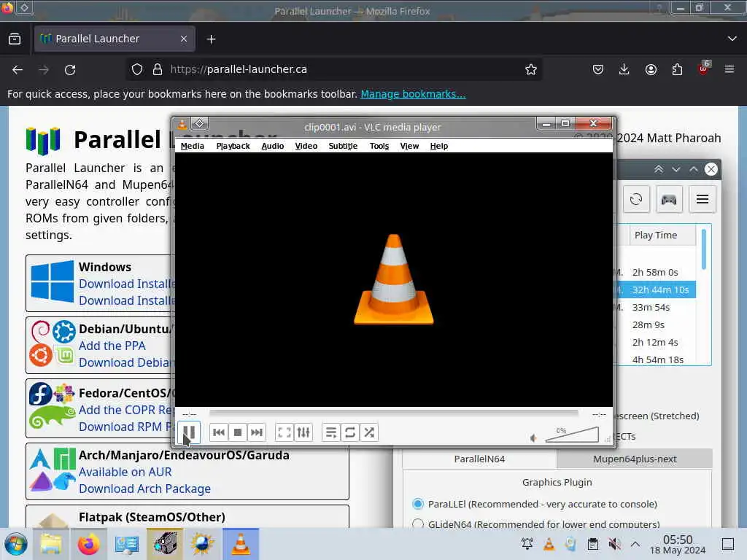Open VLC extended settings equalizer icon
This screenshot has height=560, width=747.
(303, 432)
